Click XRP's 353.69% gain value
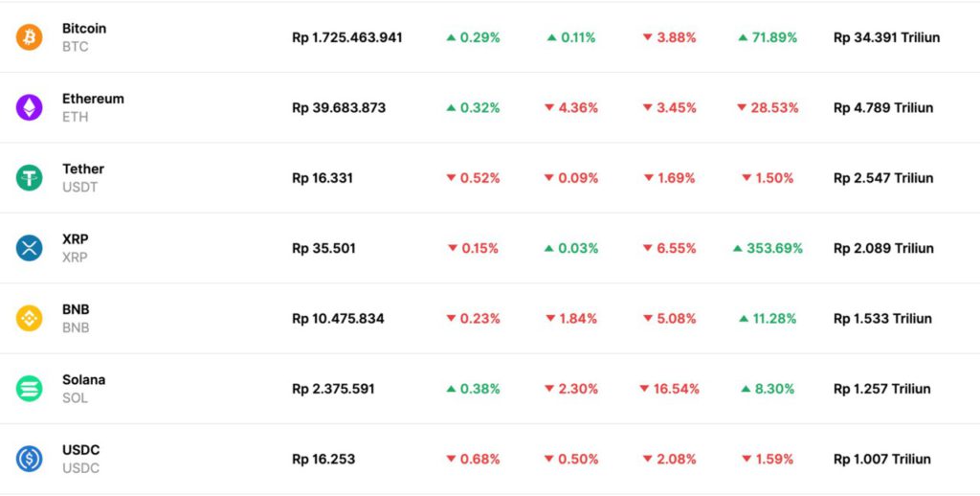980x496 pixels. pos(773,249)
